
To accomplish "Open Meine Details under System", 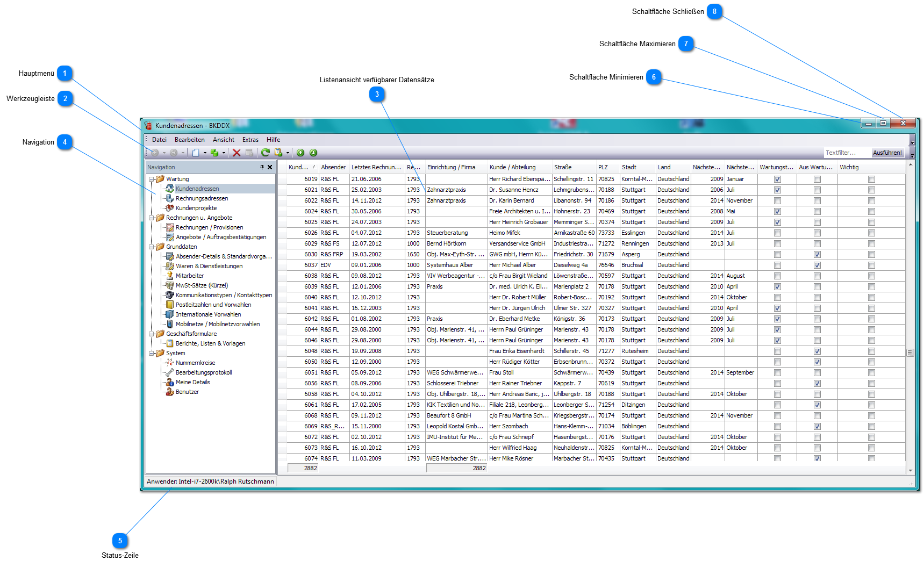I will (192, 382).
